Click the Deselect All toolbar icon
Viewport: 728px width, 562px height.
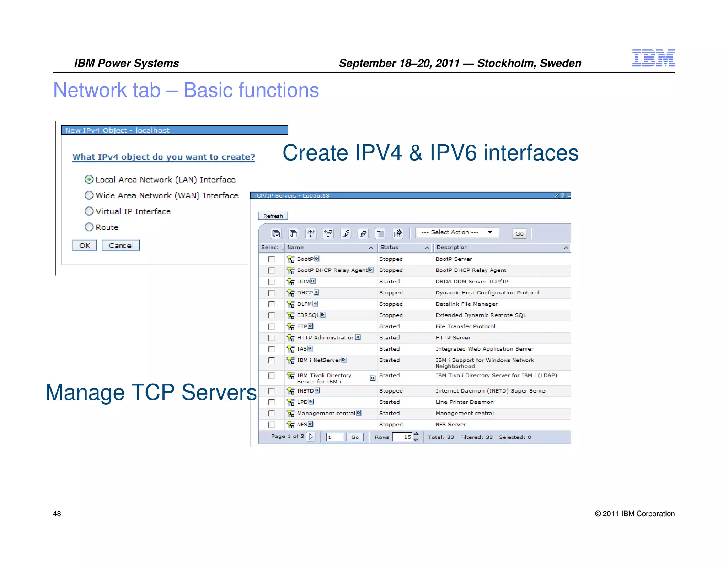pyautogui.click(x=293, y=233)
